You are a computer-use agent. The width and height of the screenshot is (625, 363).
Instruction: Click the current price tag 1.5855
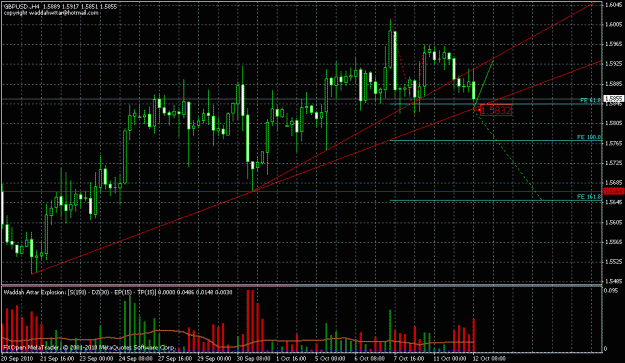point(614,98)
